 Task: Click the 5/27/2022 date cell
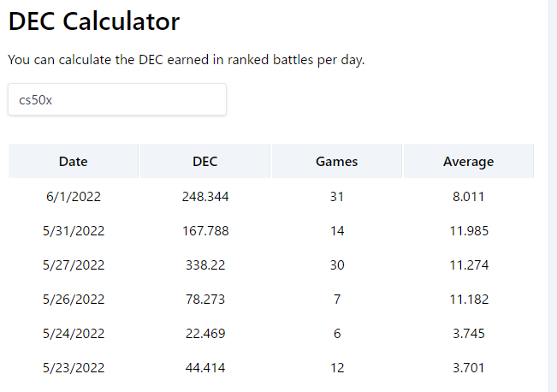(x=74, y=265)
